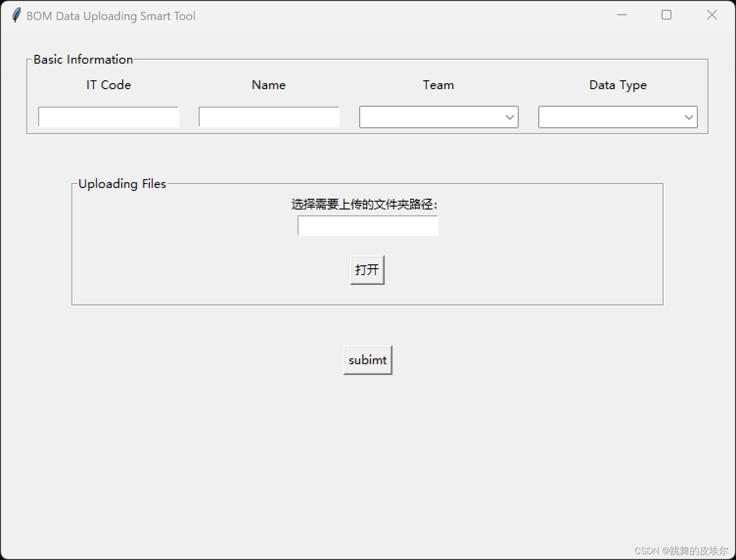Focus the Name input field
The height and width of the screenshot is (560, 736).
(x=269, y=117)
